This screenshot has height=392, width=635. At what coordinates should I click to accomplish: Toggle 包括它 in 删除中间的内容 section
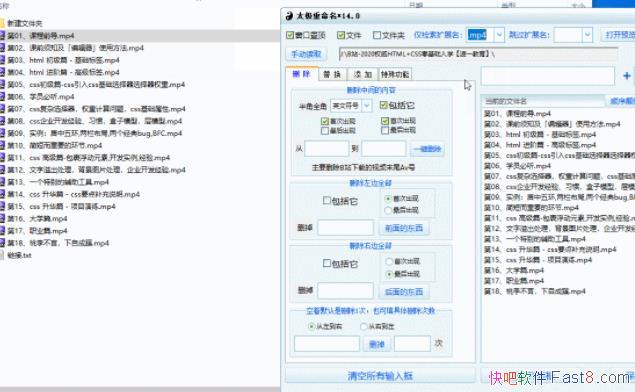(384, 105)
